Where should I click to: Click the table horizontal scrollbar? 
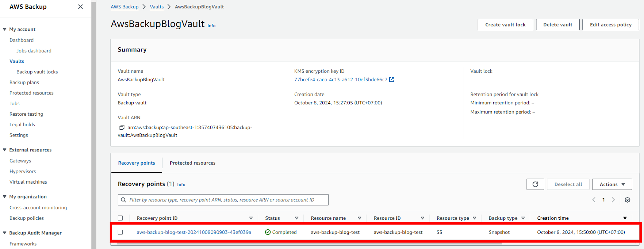[x=309, y=243]
